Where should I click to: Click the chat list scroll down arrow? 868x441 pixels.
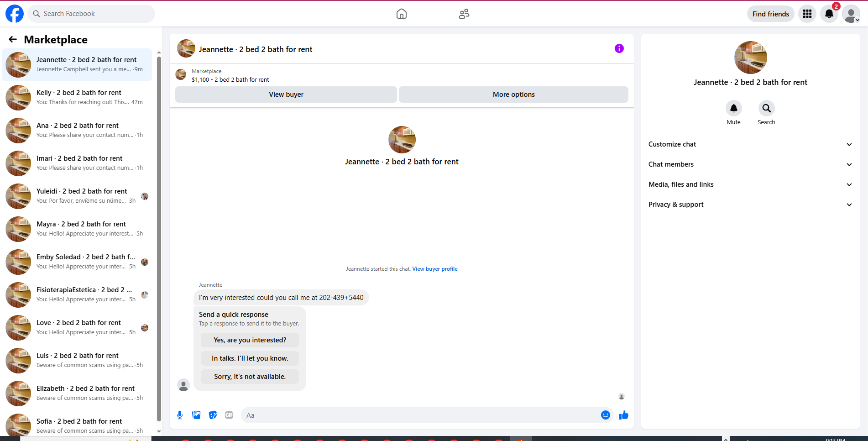tap(159, 431)
